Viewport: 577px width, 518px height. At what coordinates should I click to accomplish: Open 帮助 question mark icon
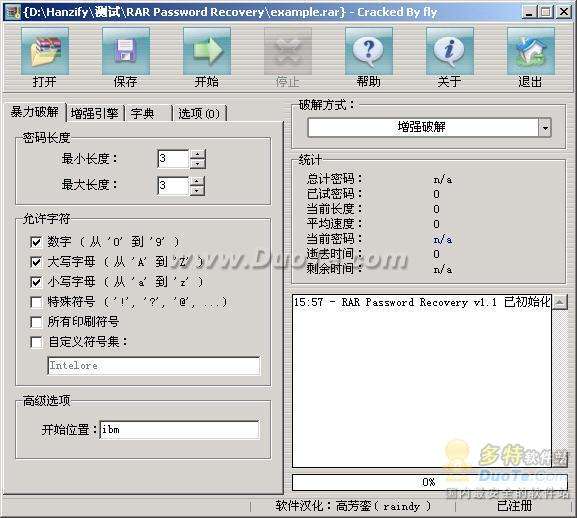369,52
